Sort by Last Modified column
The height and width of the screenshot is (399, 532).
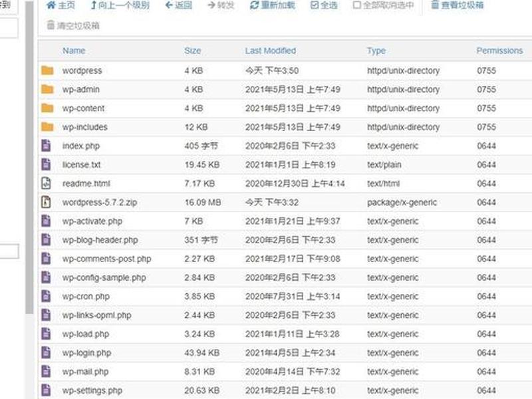(x=271, y=51)
